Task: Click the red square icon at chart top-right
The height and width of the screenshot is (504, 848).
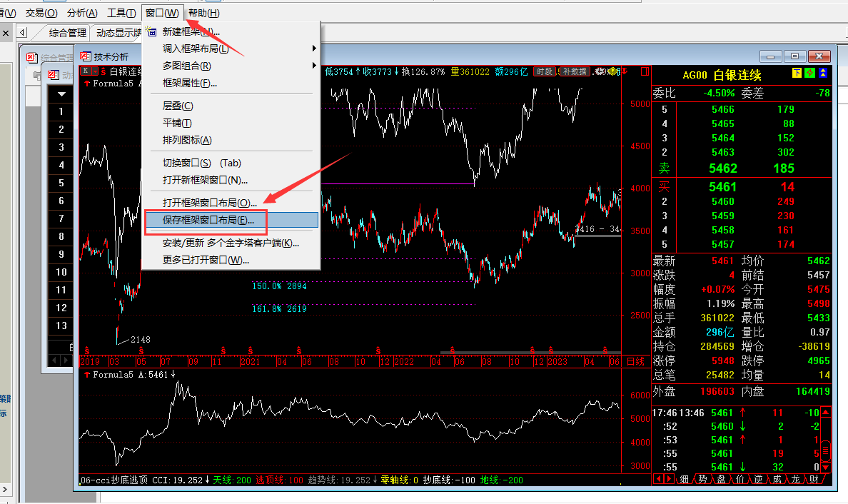Action: click(x=645, y=71)
